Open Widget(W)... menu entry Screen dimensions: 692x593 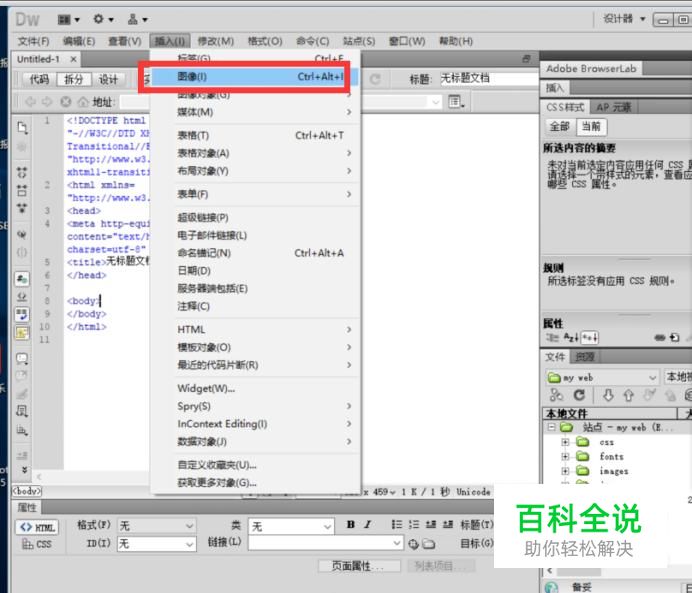[255, 388]
